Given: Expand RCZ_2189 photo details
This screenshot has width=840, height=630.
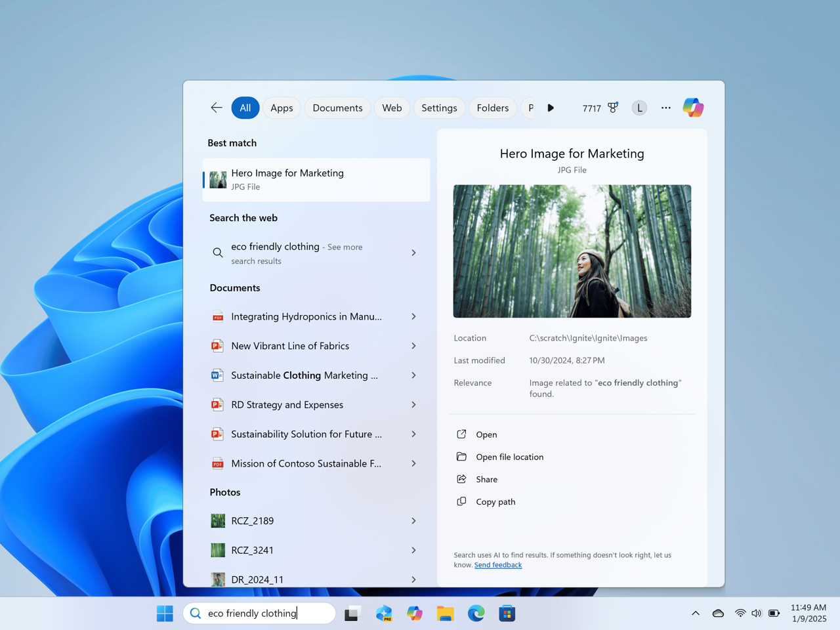Looking at the screenshot, I should click(413, 521).
